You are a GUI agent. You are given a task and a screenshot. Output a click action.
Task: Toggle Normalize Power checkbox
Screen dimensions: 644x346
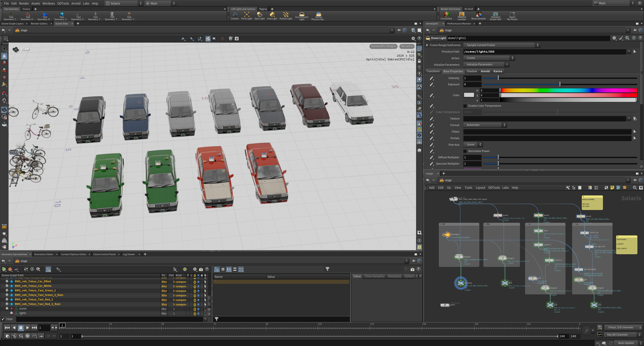pos(465,151)
